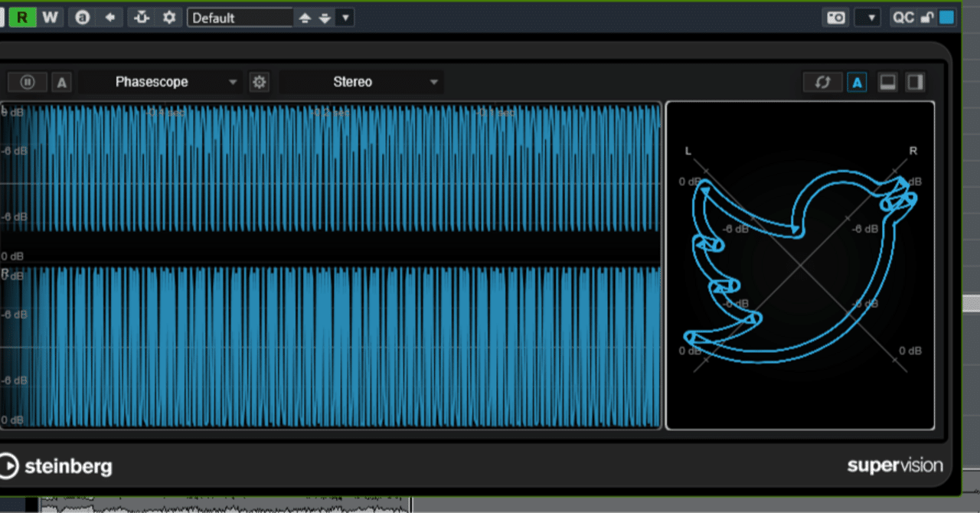The height and width of the screenshot is (513, 980).
Task: Click the Default preset name field
Action: point(240,18)
